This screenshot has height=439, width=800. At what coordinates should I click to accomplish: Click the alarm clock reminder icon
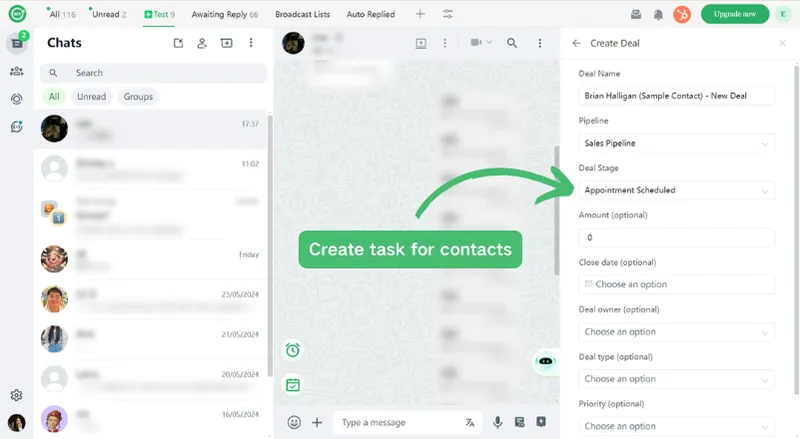293,350
